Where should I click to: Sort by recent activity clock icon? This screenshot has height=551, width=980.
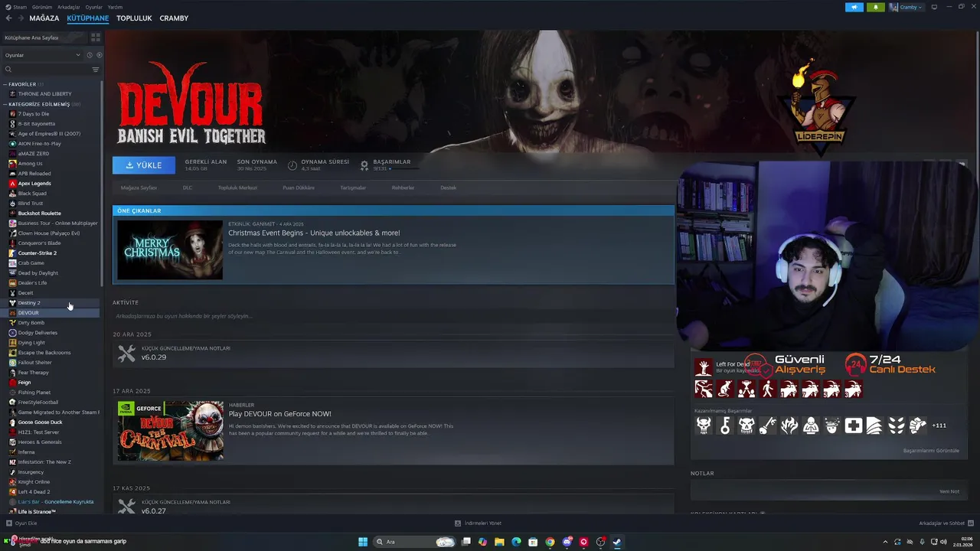89,55
